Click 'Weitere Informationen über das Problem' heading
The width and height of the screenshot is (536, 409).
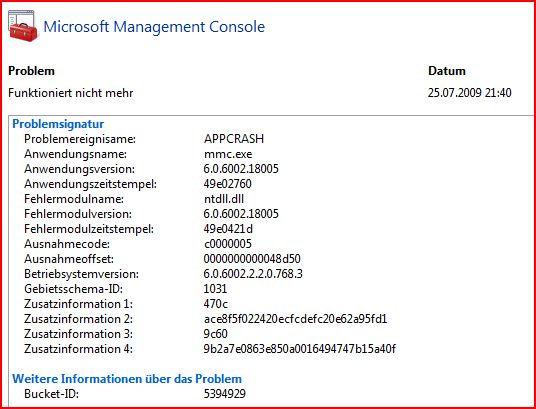pyautogui.click(x=127, y=379)
